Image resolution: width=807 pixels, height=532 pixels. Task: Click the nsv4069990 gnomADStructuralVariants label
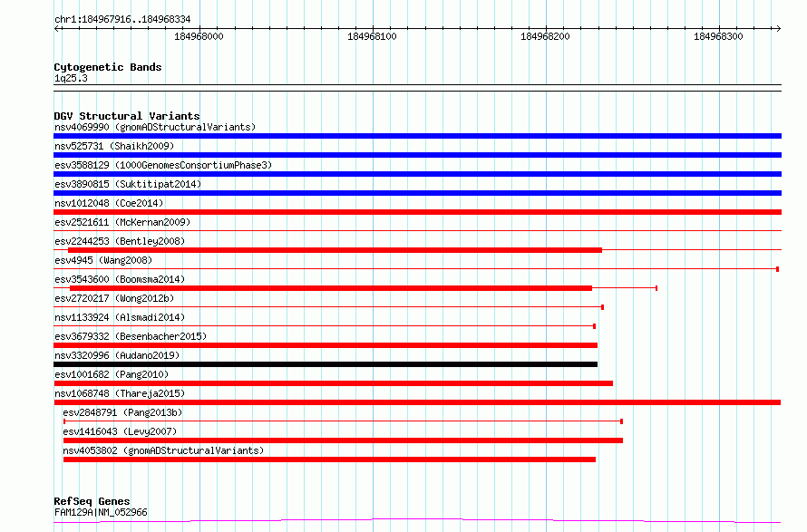(x=155, y=127)
